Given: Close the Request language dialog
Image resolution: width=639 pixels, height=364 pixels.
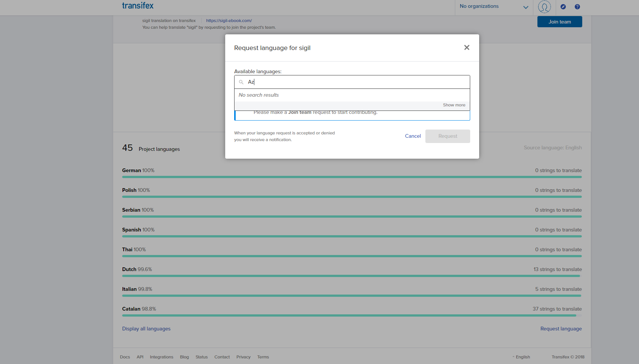Looking at the screenshot, I should point(466,47).
